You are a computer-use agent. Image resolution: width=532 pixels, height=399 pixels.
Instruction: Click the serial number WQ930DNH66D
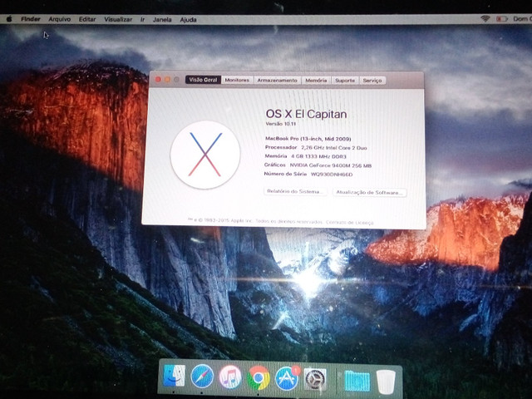tap(332, 175)
